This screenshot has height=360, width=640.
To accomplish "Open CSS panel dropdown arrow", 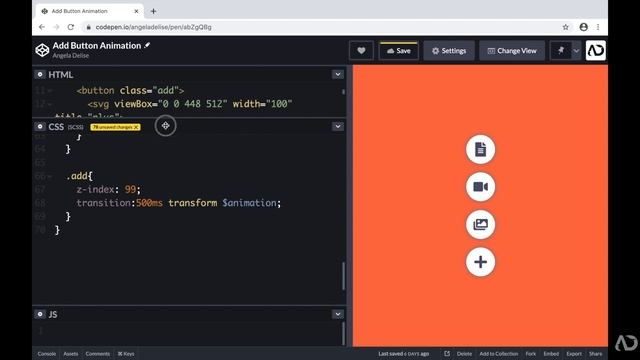I will (338, 127).
